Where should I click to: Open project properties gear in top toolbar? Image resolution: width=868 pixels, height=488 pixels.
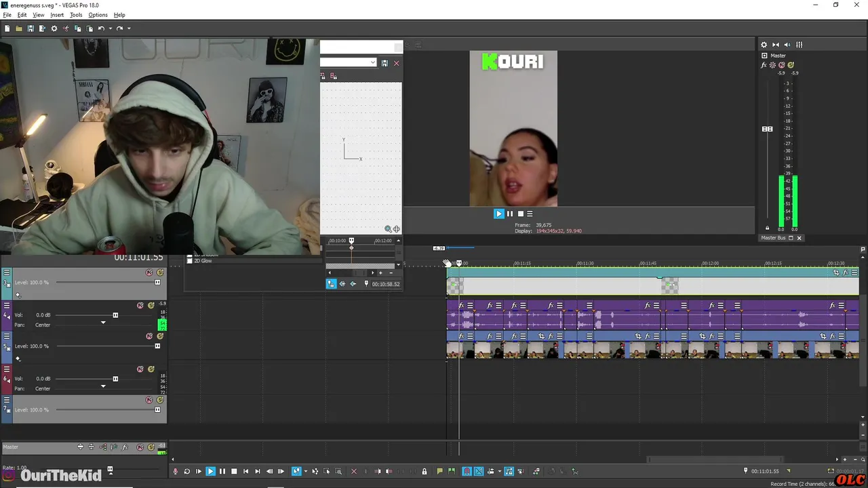click(x=54, y=28)
